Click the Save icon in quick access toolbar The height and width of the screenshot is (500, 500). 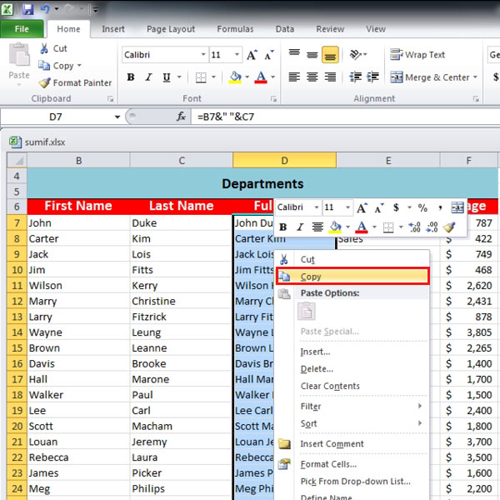tap(27, 9)
